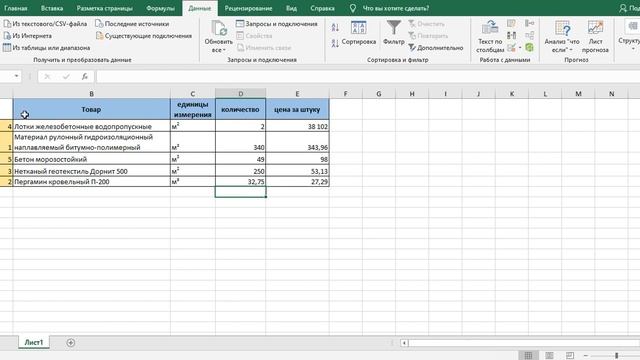Select cell 'Нетканый геотекстиль Дорнит 500'
Screen dimensions: 640x360
(x=91, y=171)
